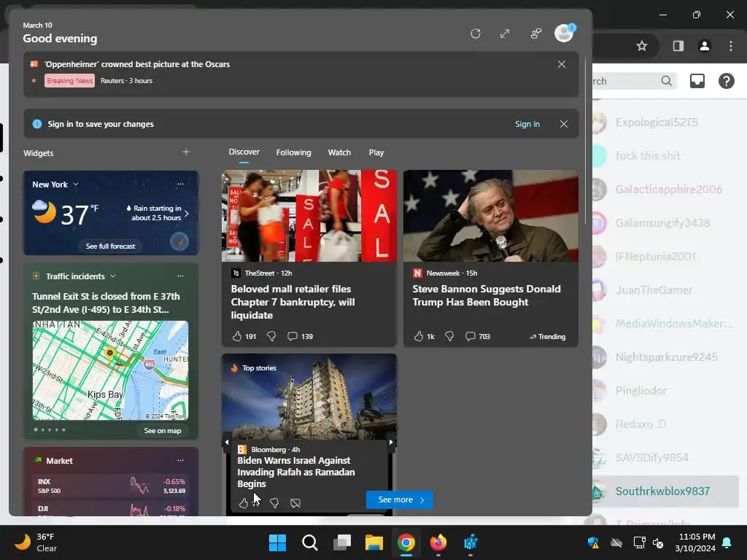Like the Bloomberg top story
Image resolution: width=747 pixels, height=560 pixels.
(244, 503)
